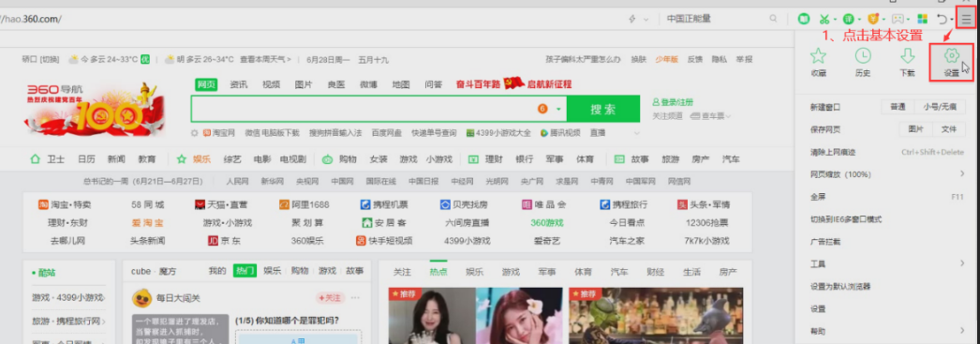Open 下载 downloads arrow icon
The width and height of the screenshot is (980, 344).
pos(908,56)
